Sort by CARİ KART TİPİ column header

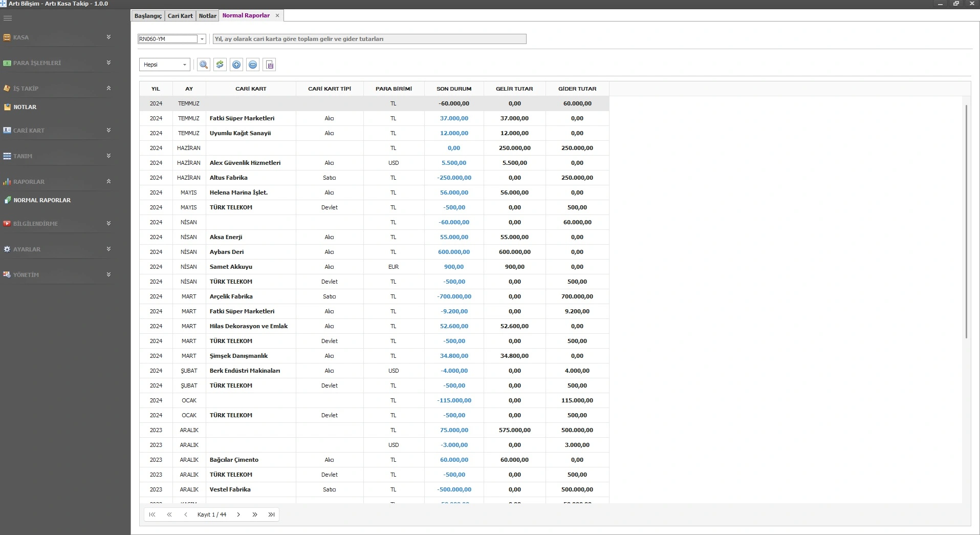coord(330,89)
